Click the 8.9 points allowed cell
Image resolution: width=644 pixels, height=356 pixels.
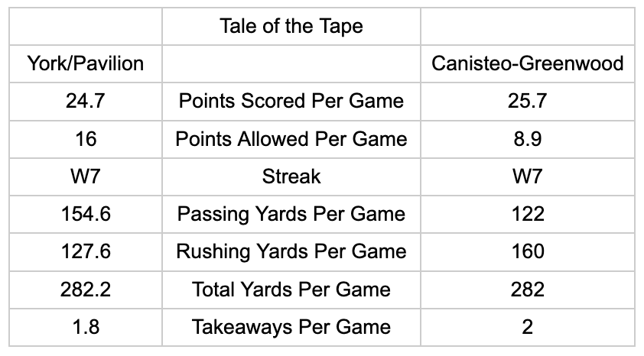tap(527, 139)
